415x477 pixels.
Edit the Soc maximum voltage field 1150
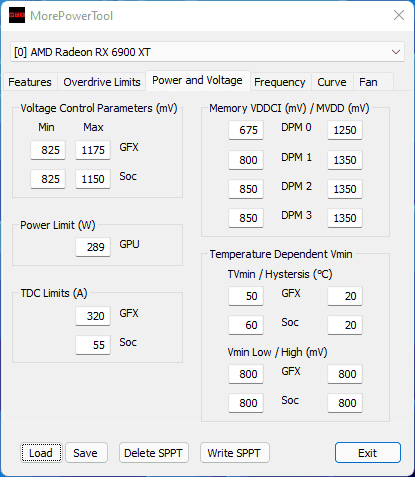[x=93, y=179]
